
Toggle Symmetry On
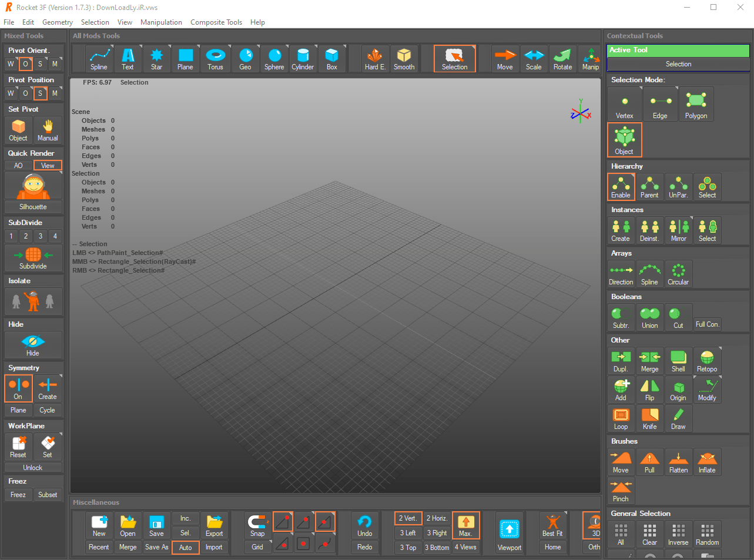pos(18,388)
